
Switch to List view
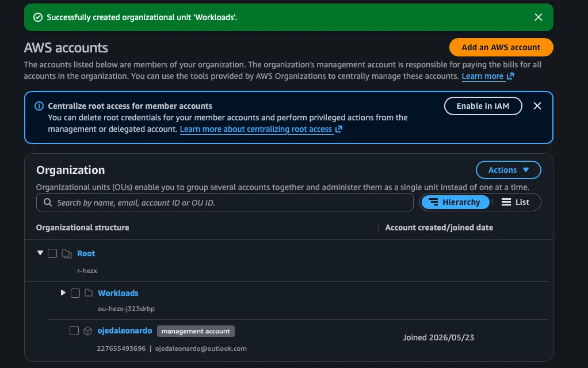coord(516,202)
